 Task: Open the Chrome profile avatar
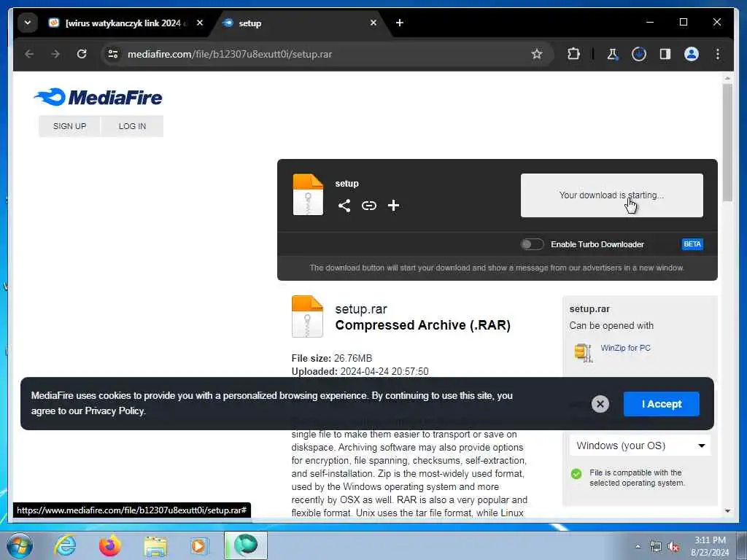pos(692,54)
